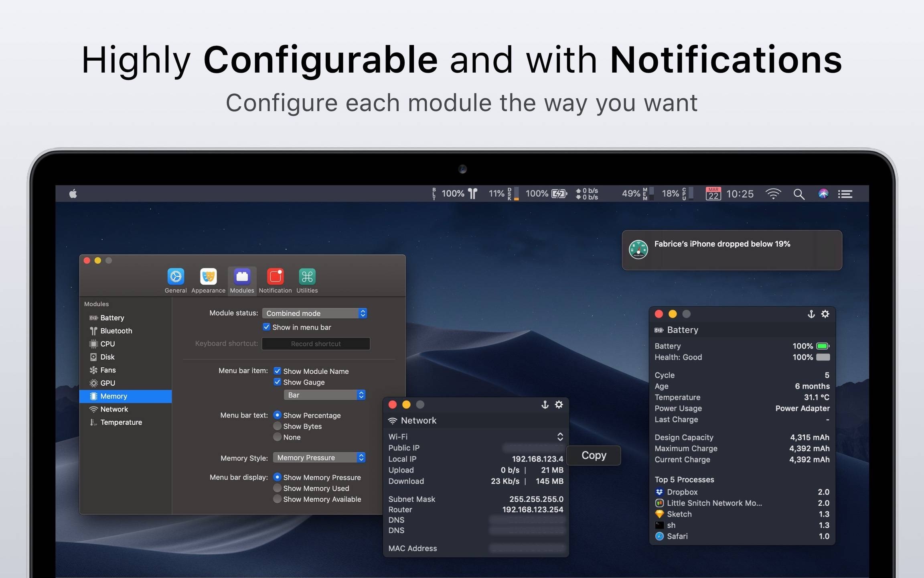Click the anchor pin icon in Network window
The height and width of the screenshot is (578, 924).
545,405
